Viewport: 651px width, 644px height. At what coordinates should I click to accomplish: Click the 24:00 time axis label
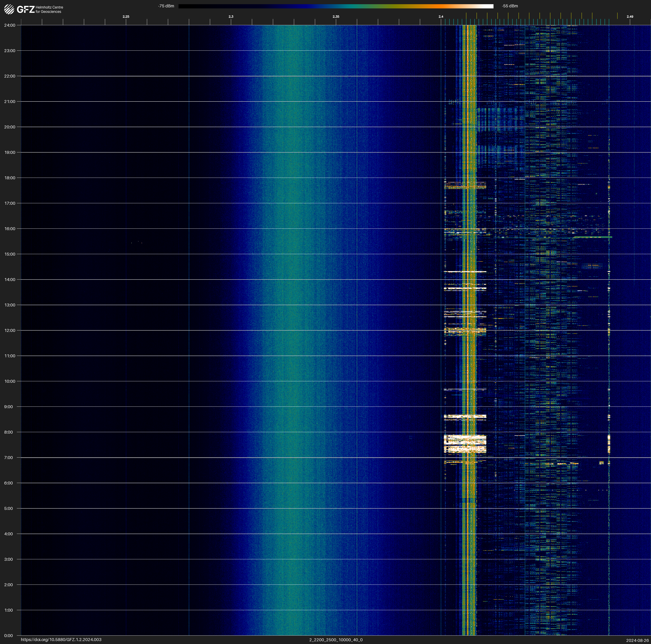[10, 25]
